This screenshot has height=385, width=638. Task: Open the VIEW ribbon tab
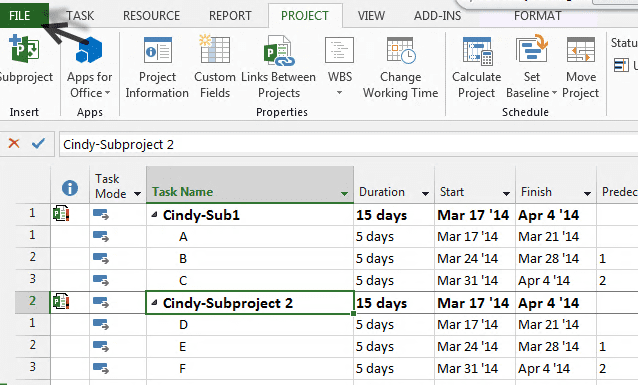(371, 15)
